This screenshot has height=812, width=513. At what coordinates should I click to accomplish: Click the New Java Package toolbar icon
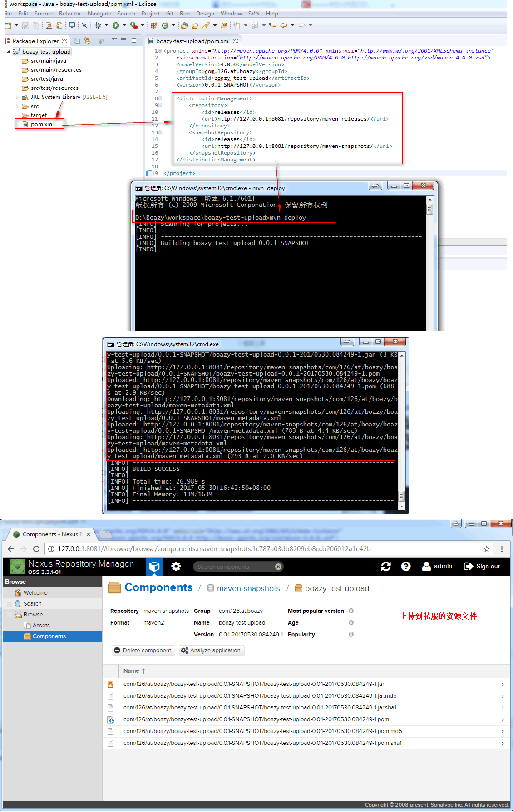(154, 25)
